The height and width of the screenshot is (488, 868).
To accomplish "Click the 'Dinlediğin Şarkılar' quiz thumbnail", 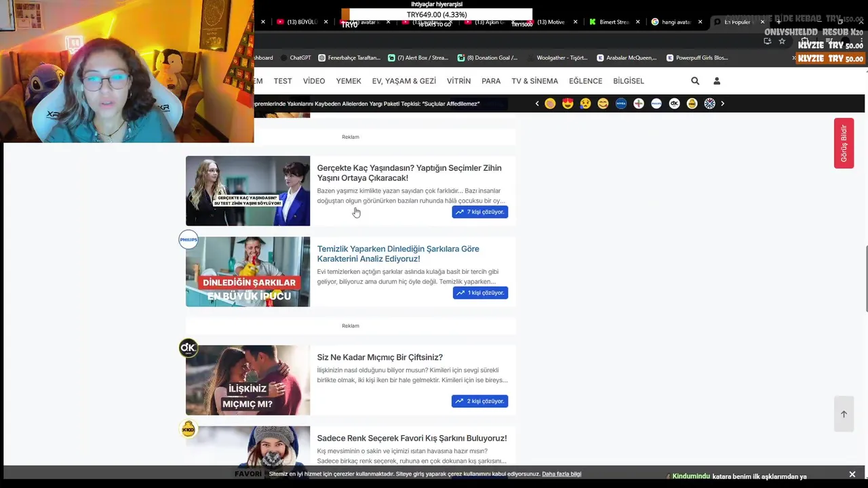I will click(248, 272).
